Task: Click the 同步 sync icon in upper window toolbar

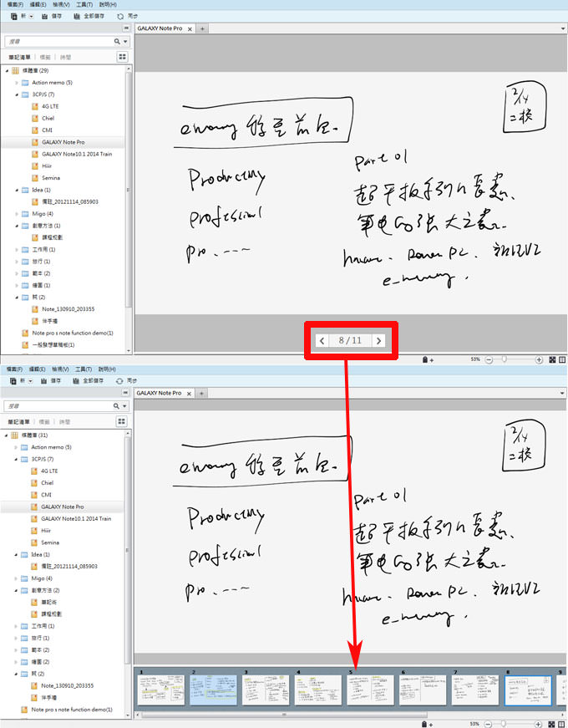Action: pos(120,16)
